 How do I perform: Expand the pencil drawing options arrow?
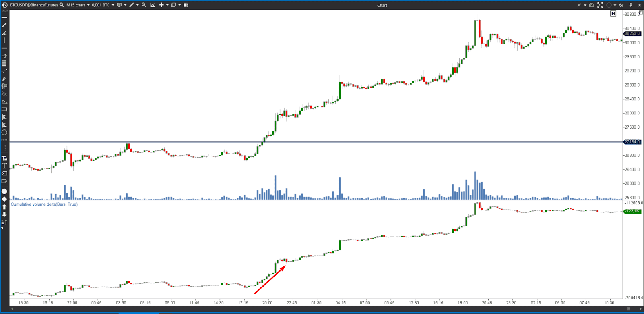click(x=138, y=5)
